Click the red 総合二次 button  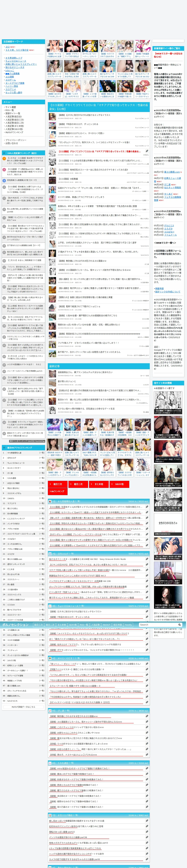(x=78, y=484)
